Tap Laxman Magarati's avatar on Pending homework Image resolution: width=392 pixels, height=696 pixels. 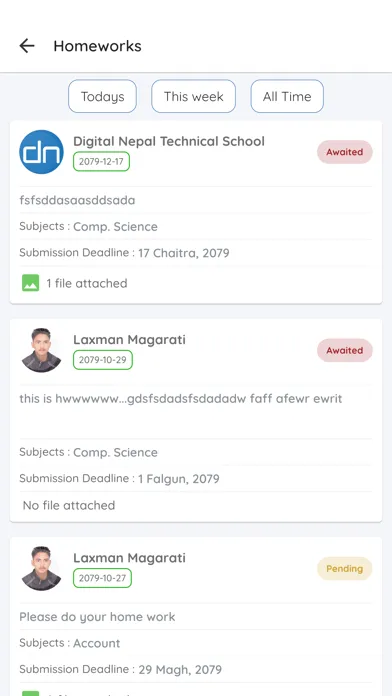click(41, 569)
